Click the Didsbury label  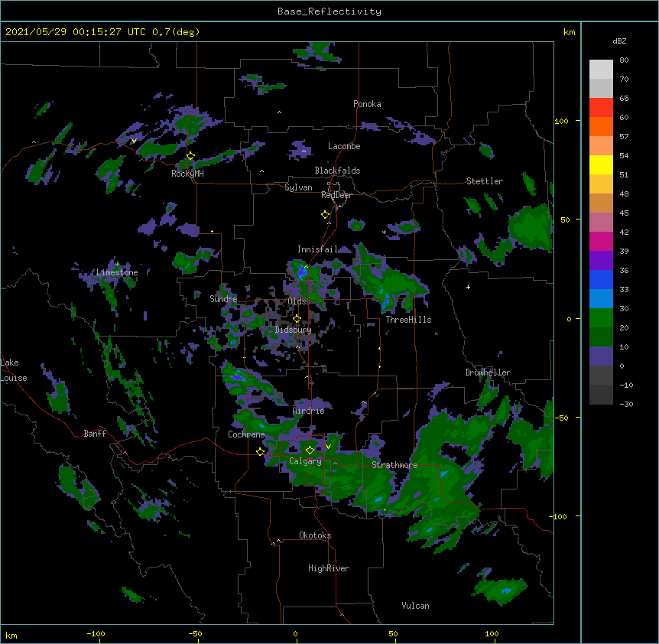294,330
